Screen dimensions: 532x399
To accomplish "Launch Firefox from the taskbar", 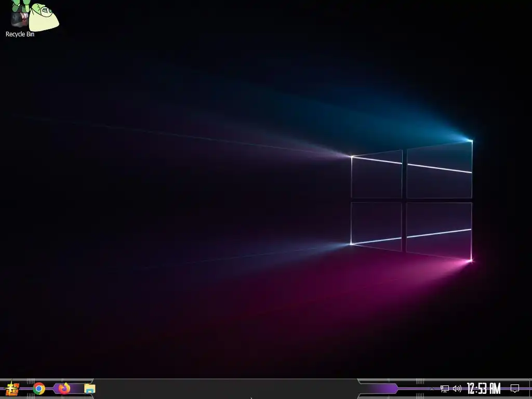I will 64,388.
